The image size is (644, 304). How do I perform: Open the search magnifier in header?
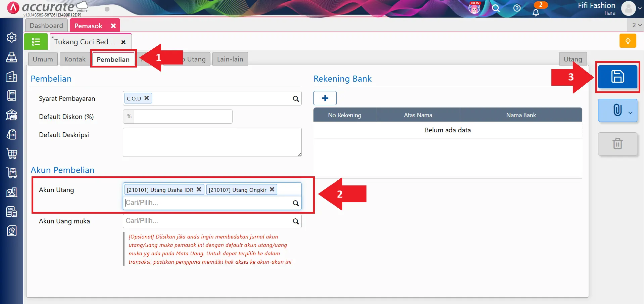pyautogui.click(x=496, y=8)
